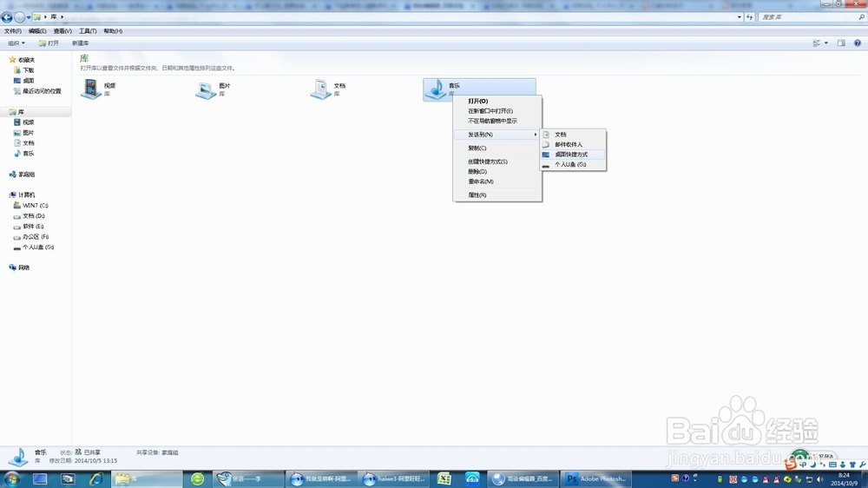Select 家庭组 in navigation pane
Screen dimensions: 868x488
pyautogui.click(x=26, y=174)
